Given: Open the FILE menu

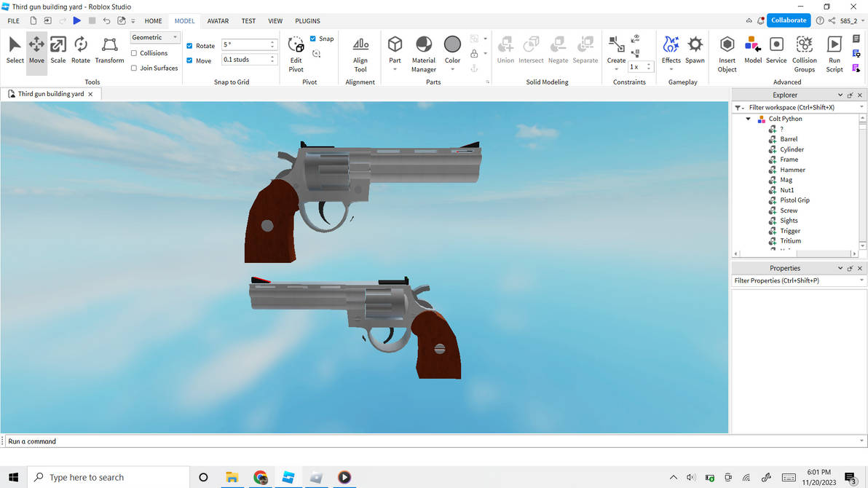Looking at the screenshot, I should 12,20.
